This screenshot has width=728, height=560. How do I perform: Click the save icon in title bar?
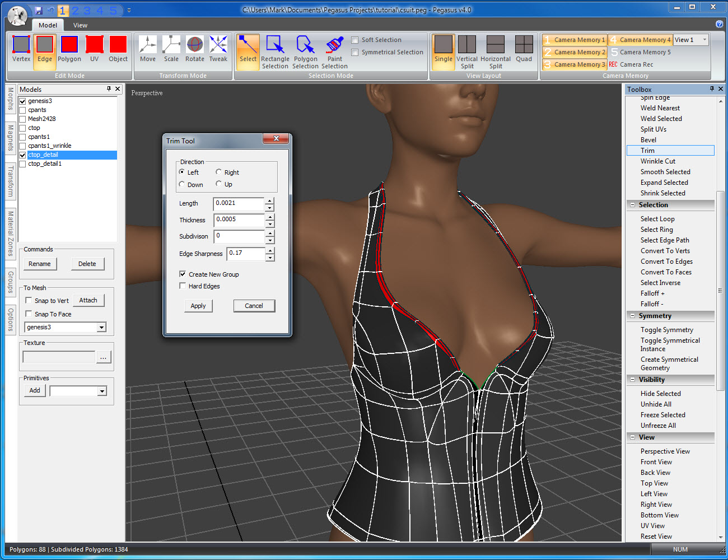[x=39, y=11]
